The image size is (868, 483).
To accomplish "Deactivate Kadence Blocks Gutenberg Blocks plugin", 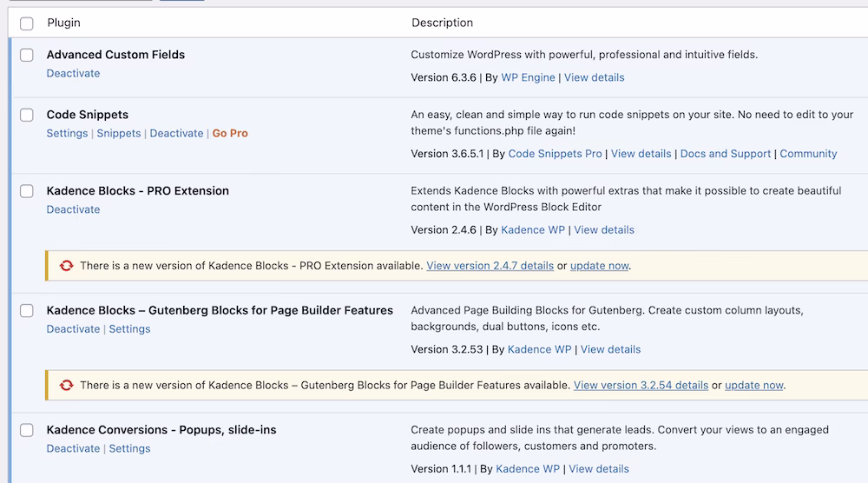I will (x=73, y=329).
